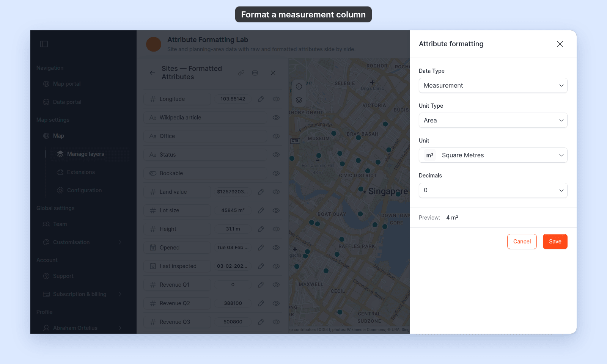The image size is (607, 364).
Task: Open the Data Type Measurement dropdown
Action: (493, 85)
